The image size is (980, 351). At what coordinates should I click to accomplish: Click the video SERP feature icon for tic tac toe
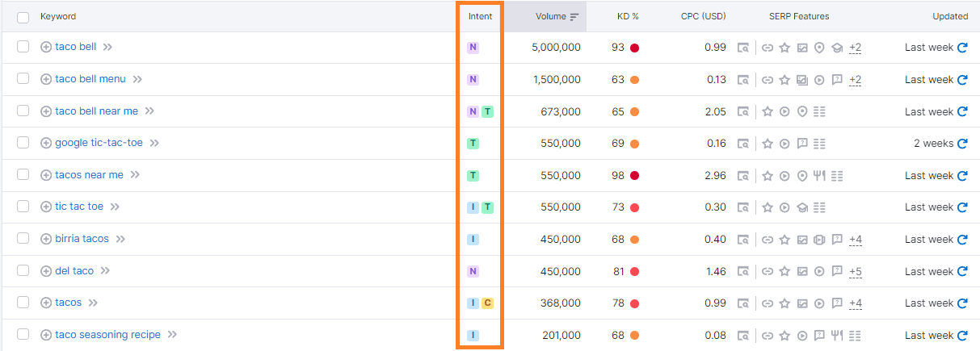[x=784, y=207]
